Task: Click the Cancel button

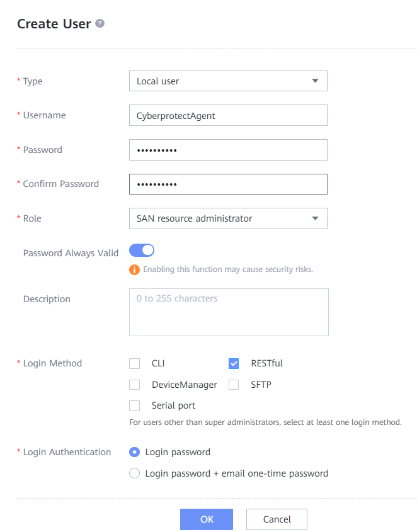Action: [x=277, y=519]
